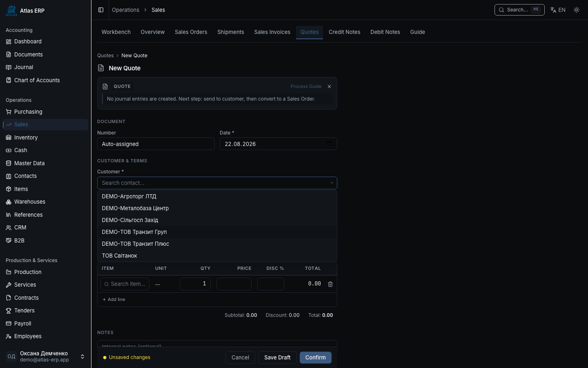This screenshot has width=588, height=368.
Task: Open the Quotes breadcrumb link
Action: (x=105, y=56)
